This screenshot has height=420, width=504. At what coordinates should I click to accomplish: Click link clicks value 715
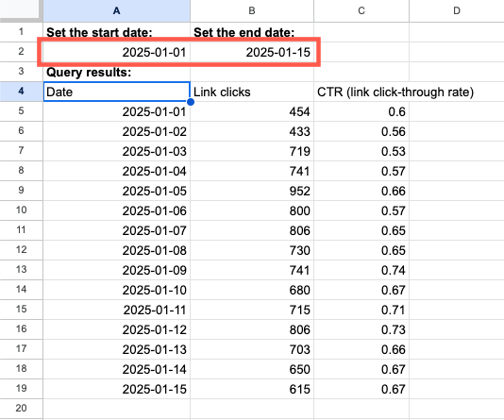coord(252,310)
